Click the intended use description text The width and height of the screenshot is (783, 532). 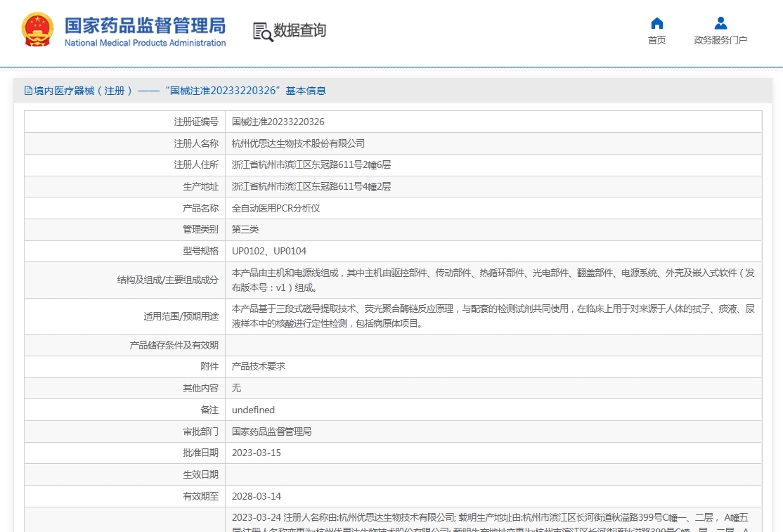[493, 316]
